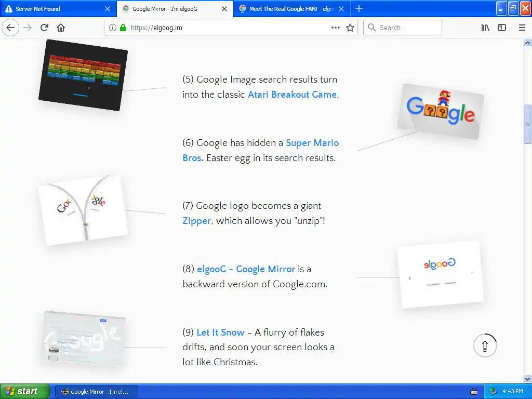The height and width of the screenshot is (399, 532).
Task: Click the warning icon on first tab
Action: (x=9, y=9)
